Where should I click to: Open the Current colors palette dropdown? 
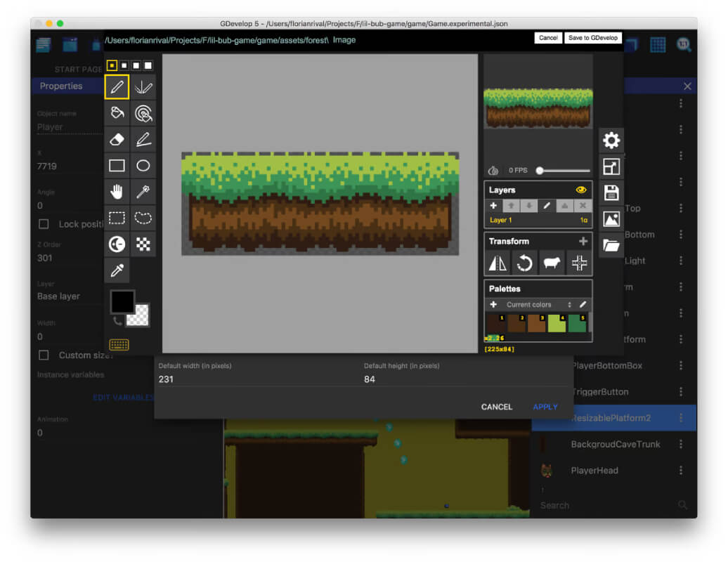pos(538,304)
